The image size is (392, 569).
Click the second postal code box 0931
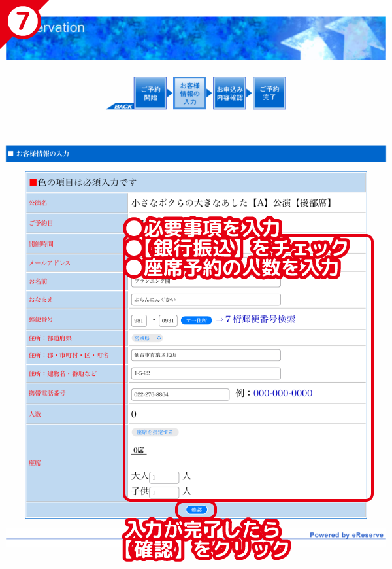[168, 320]
